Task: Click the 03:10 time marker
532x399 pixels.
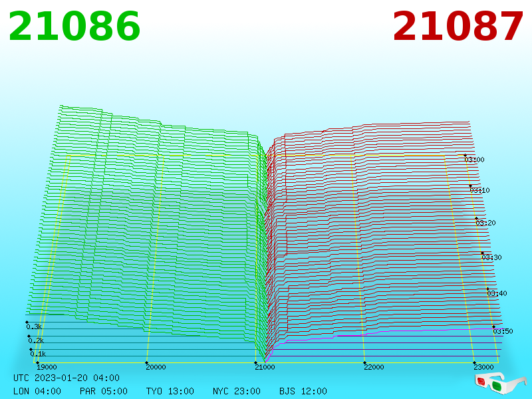Action: point(479,190)
